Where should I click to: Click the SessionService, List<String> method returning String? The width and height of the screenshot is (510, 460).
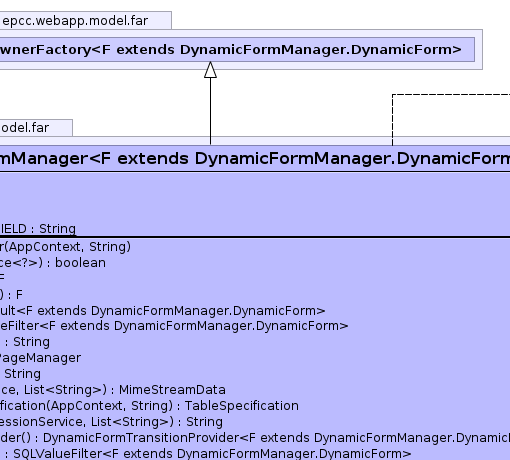point(111,422)
